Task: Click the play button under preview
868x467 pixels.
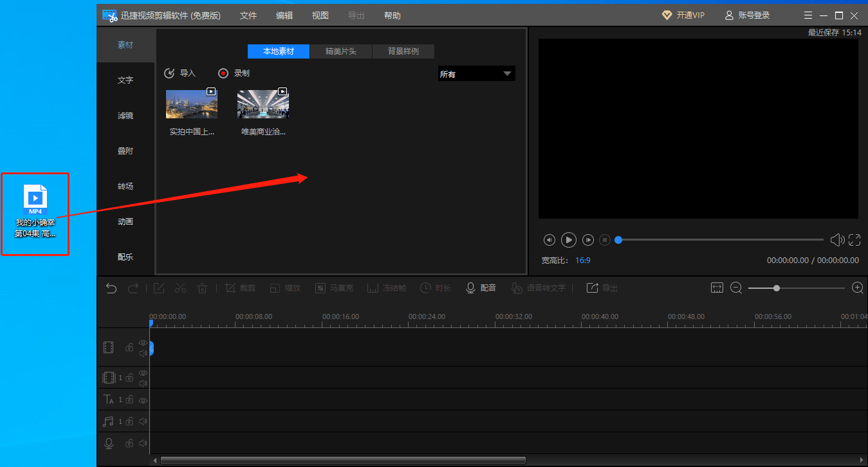Action: pyautogui.click(x=569, y=240)
